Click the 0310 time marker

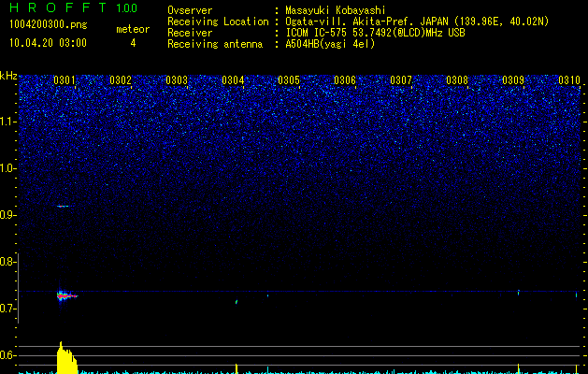click(569, 80)
